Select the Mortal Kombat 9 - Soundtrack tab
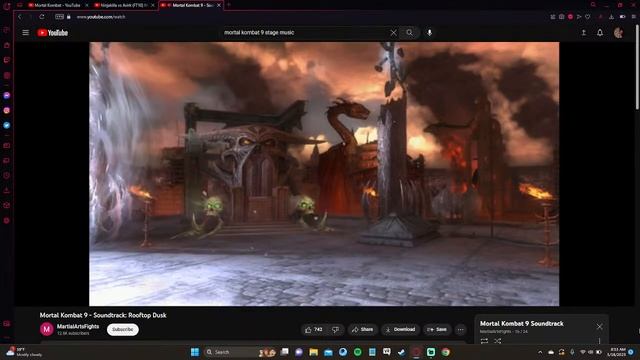640x360 pixels. point(192,5)
